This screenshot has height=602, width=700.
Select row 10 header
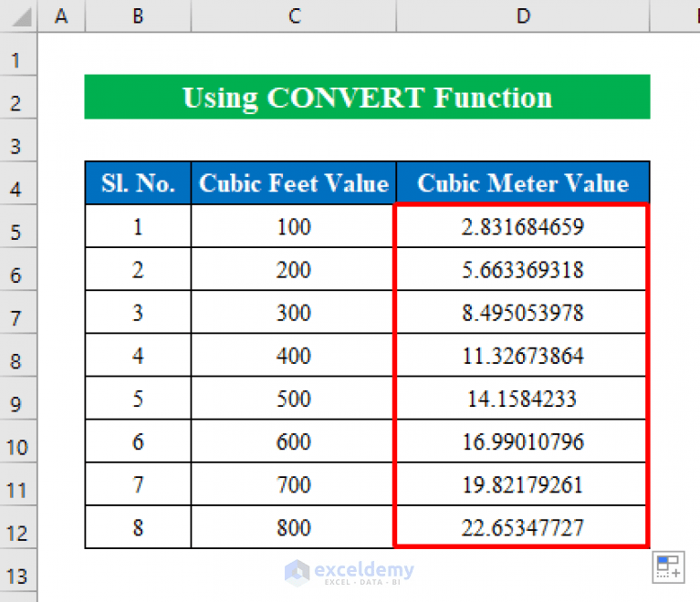[x=18, y=441]
